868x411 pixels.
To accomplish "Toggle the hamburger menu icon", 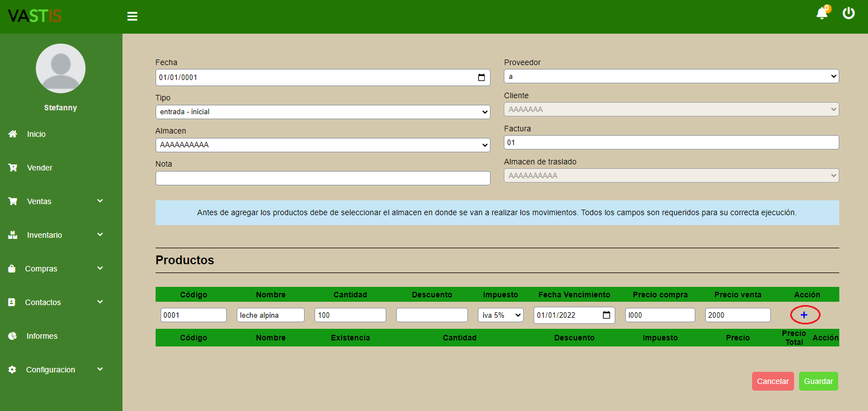I will point(132,17).
